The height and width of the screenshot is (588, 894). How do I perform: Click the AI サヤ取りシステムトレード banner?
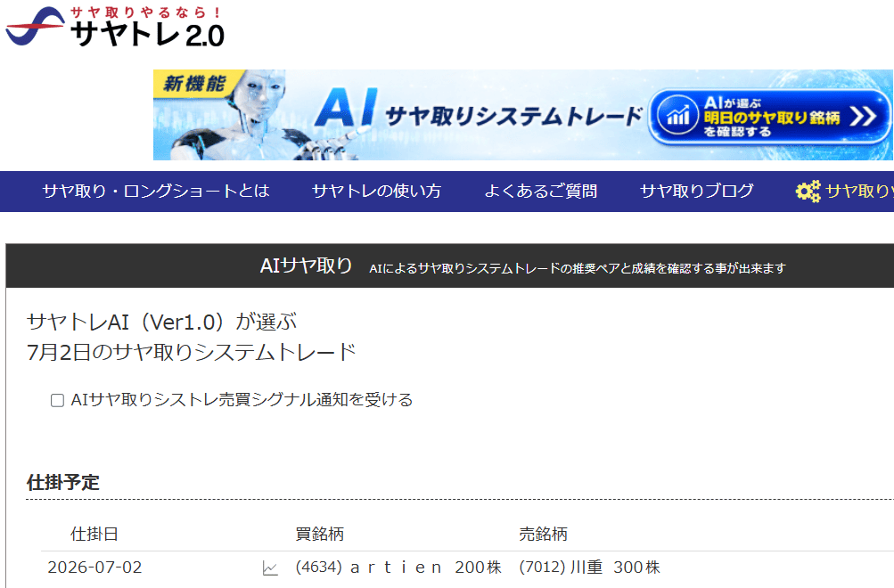[x=523, y=115]
